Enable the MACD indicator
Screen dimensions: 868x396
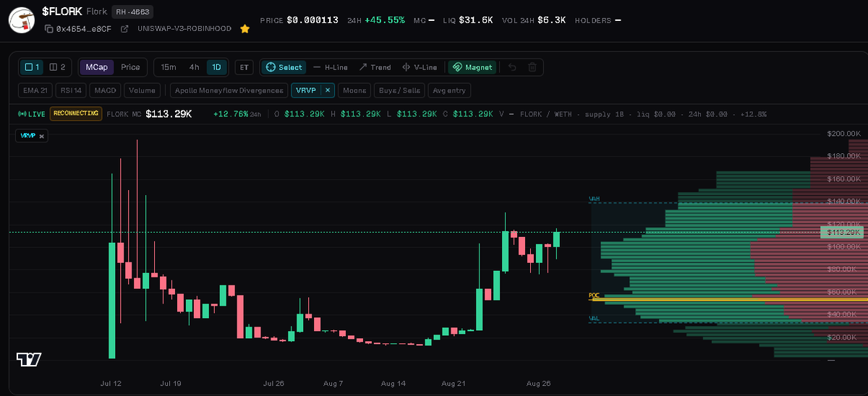point(105,90)
